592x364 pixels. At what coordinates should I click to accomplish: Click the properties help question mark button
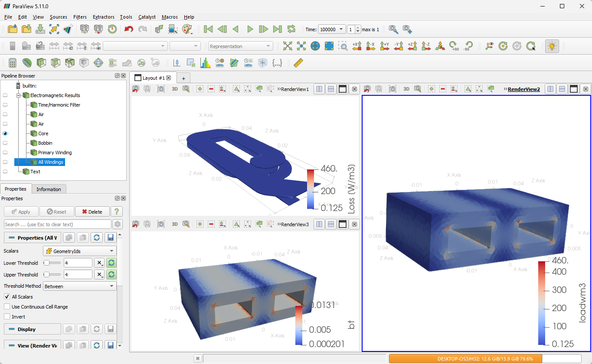(116, 211)
